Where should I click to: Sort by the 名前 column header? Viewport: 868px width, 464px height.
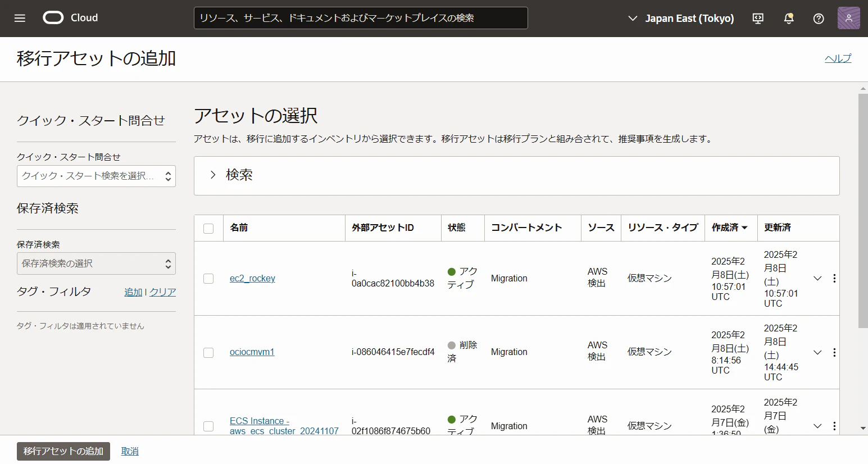click(x=239, y=228)
